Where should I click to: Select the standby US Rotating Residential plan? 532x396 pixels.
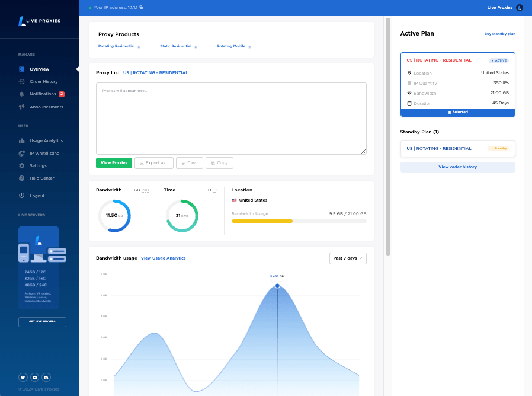[458, 149]
